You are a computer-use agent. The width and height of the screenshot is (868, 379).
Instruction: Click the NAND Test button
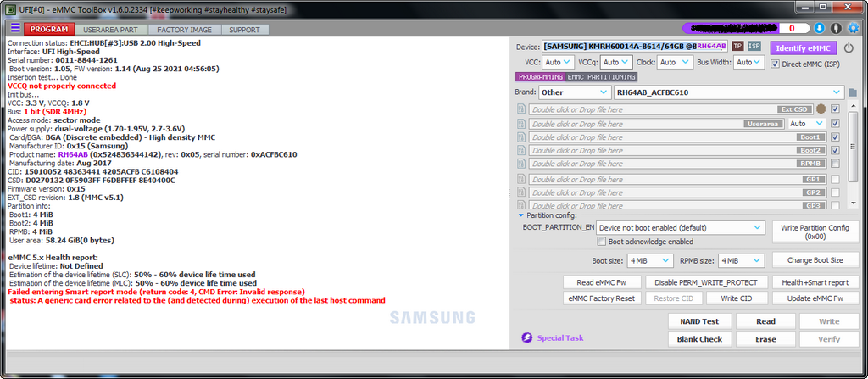click(x=699, y=321)
